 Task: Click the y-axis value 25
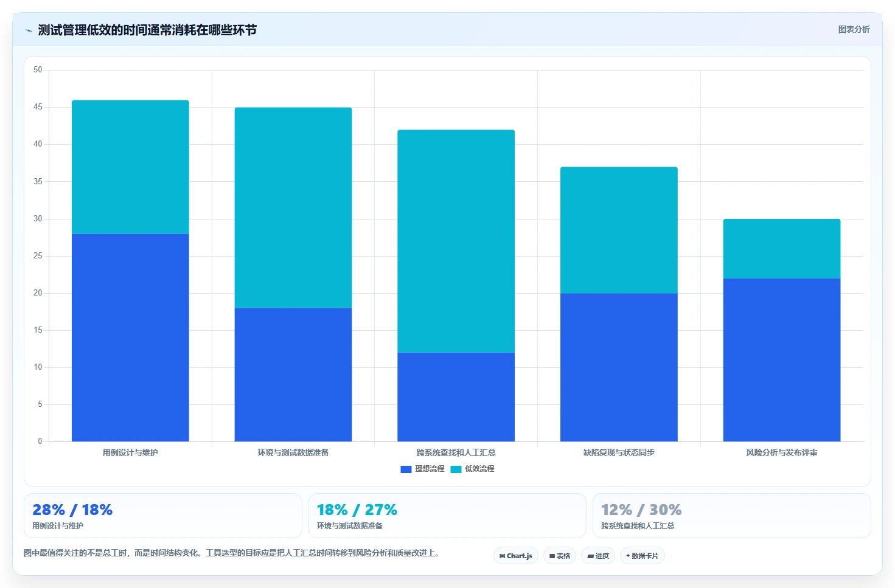38,256
